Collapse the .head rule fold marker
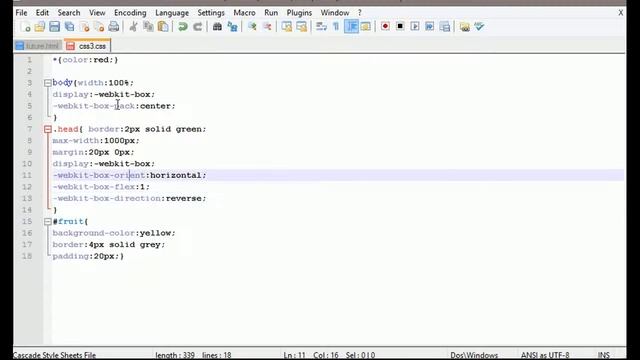Image resolution: width=640 pixels, height=360 pixels. click(x=48, y=129)
